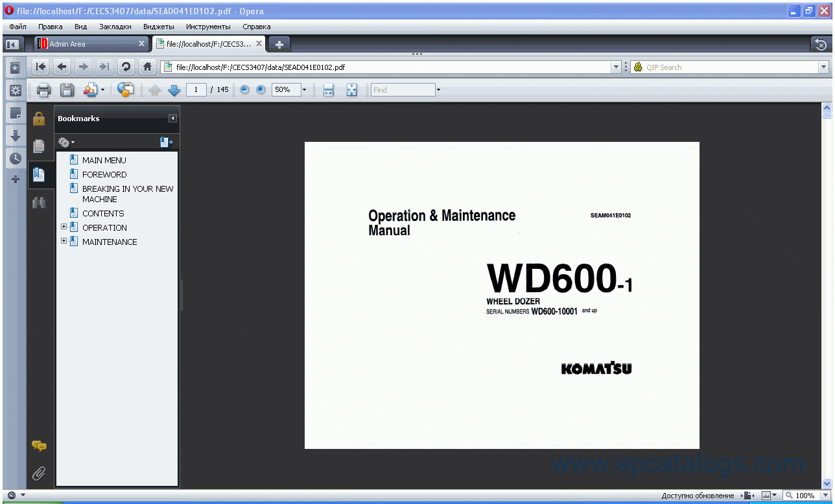Open the Comments panel speech bubble icon
835x504 pixels.
point(39,446)
